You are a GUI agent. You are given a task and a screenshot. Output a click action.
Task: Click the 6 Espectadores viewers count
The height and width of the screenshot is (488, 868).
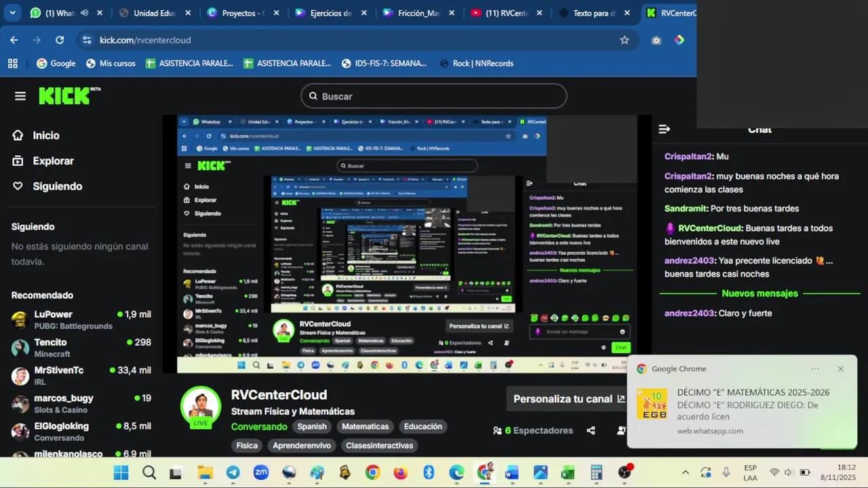coord(533,430)
